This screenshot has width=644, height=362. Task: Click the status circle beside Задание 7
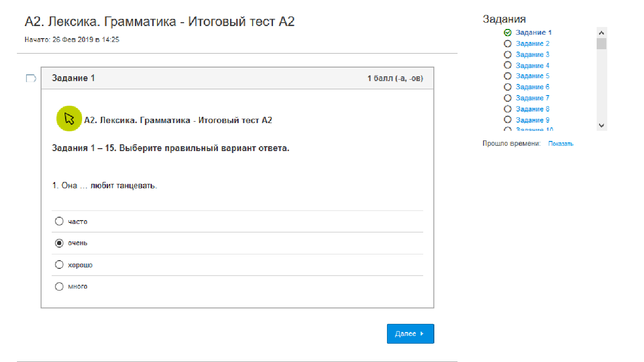click(507, 98)
